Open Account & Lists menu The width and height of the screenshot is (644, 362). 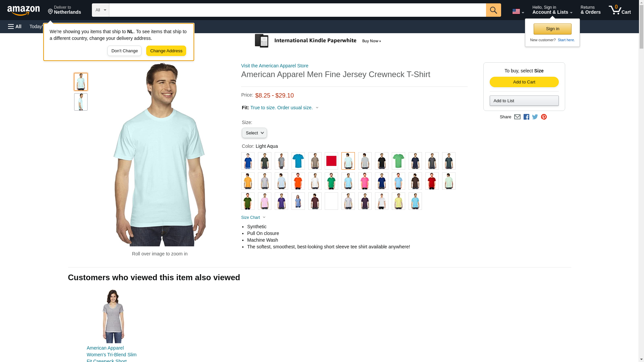click(552, 10)
